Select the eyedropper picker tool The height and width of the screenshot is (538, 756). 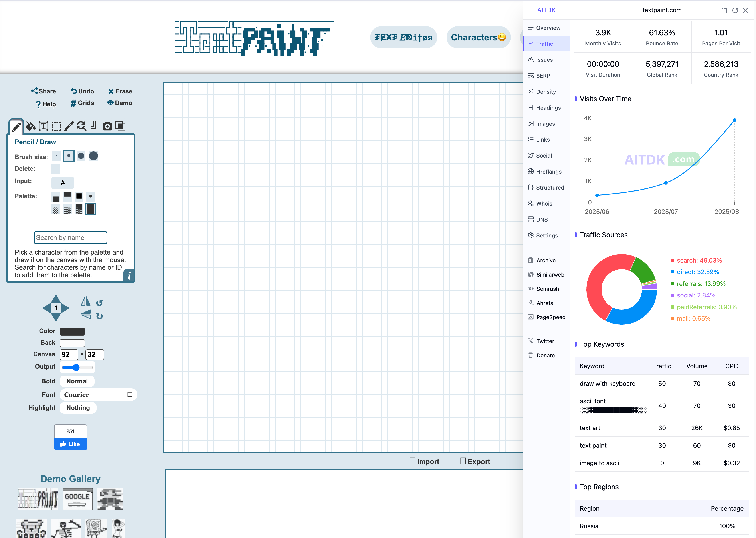click(69, 126)
